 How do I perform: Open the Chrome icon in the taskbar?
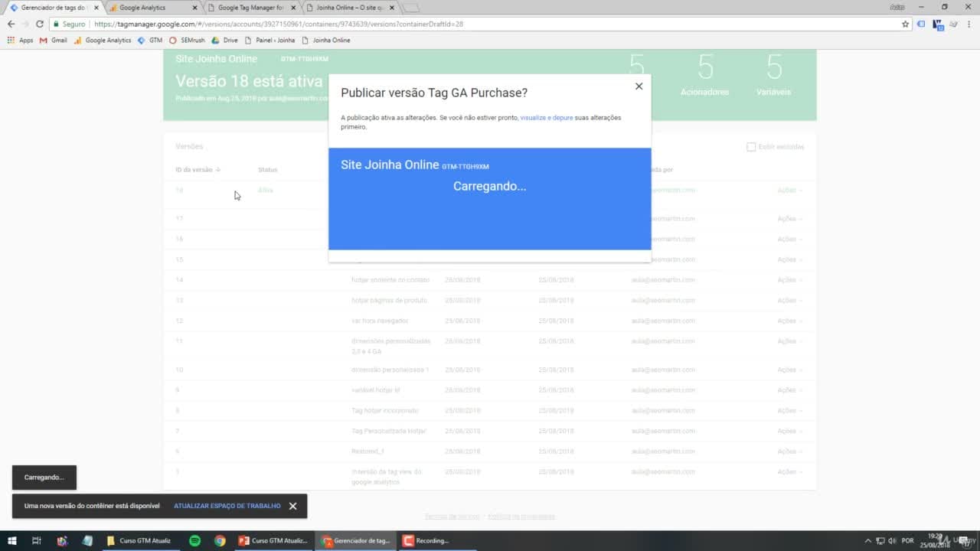pos(220,540)
